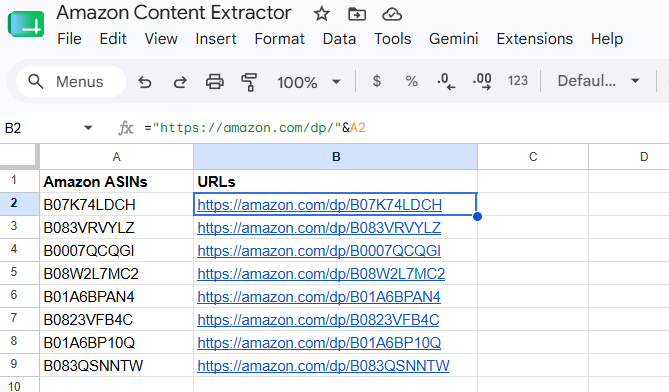Click the fx formula icon

[126, 128]
